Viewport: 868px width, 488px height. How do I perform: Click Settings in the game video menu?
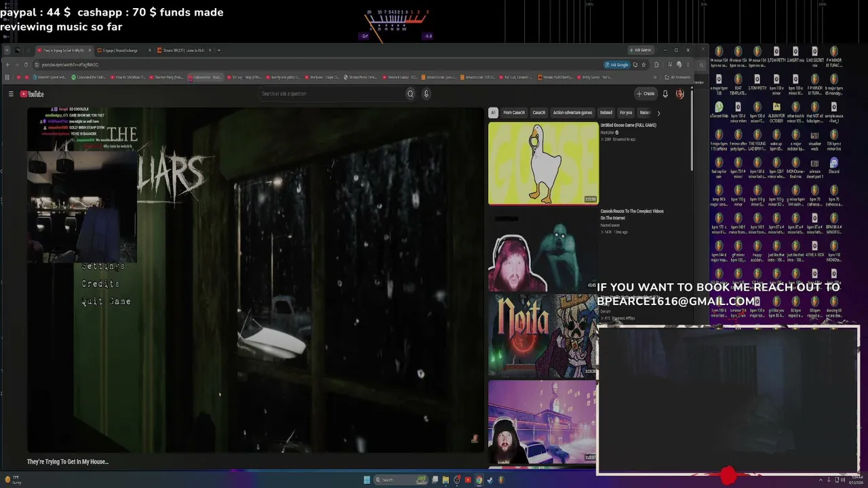coord(103,266)
